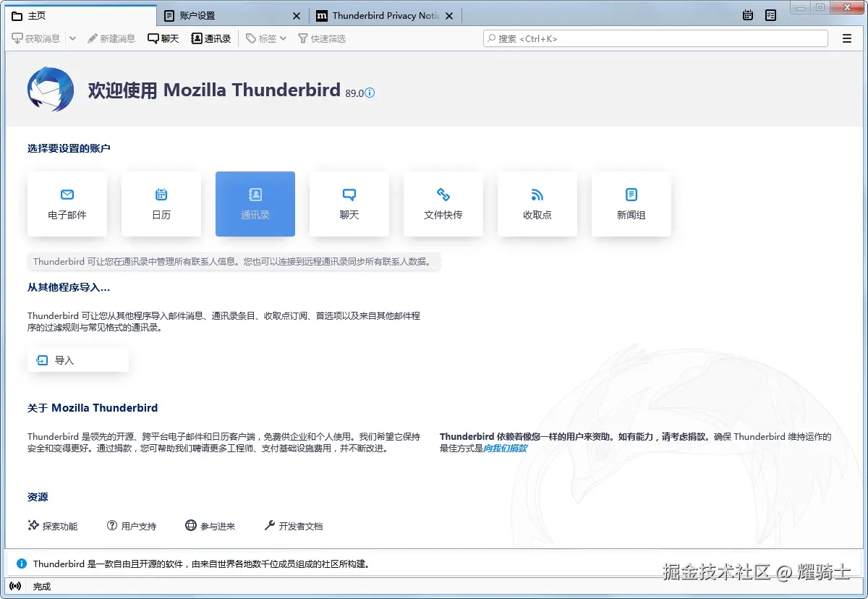Switch to the 账户设置 tab
Screen dimensions: 868x599
226,15
